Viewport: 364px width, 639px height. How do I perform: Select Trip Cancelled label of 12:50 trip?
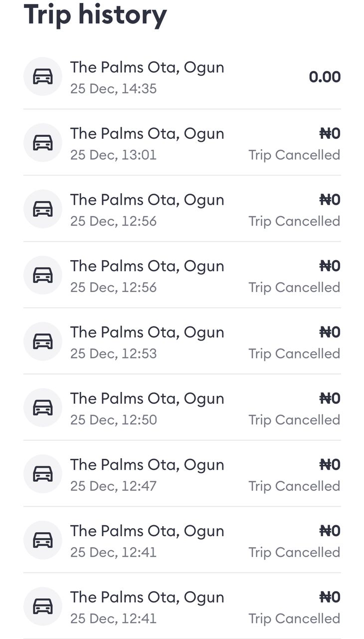coord(294,420)
